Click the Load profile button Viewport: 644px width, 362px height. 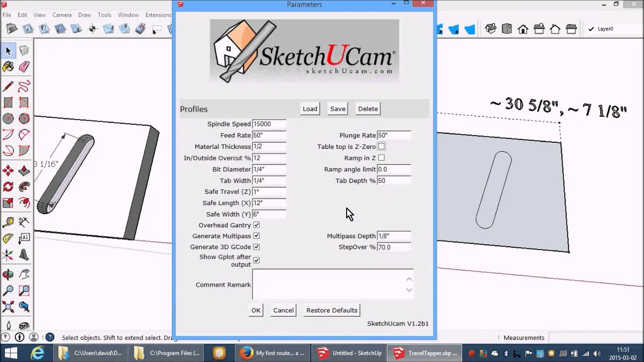[x=310, y=109]
